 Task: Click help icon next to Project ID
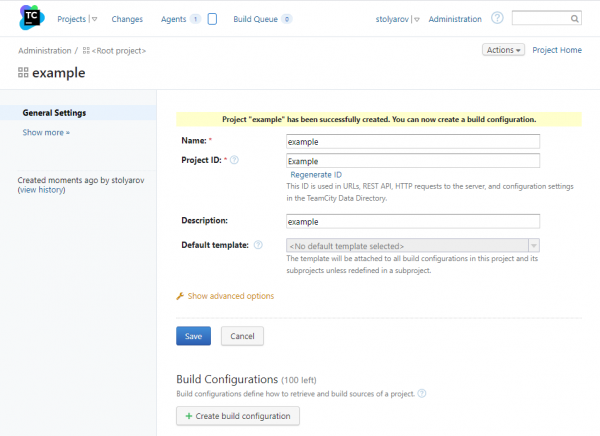click(234, 160)
